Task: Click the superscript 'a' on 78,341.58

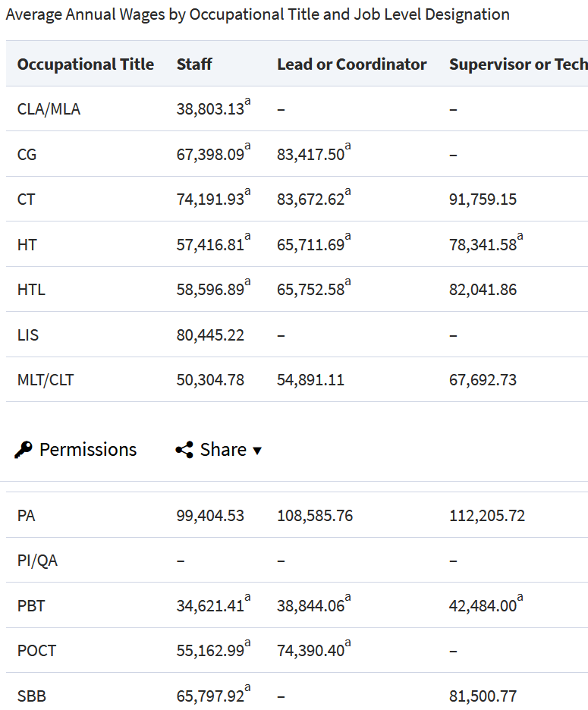Action: (x=520, y=237)
